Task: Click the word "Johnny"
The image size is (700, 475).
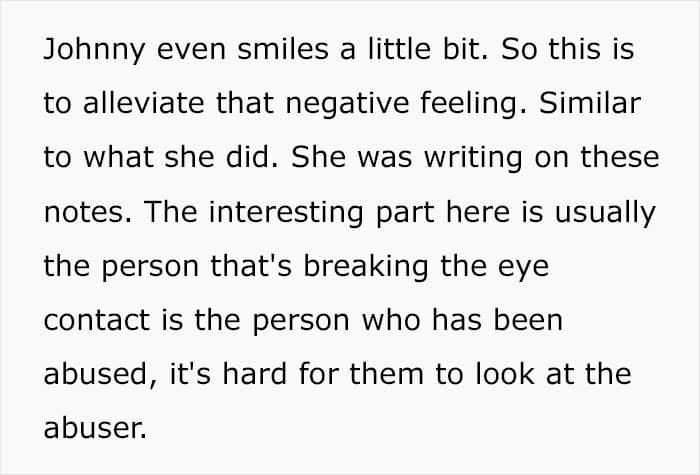Action: click(x=94, y=49)
